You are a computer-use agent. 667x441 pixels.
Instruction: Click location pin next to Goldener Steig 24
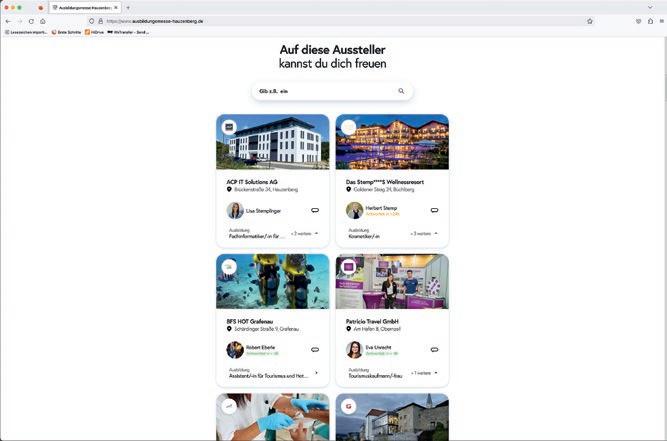click(x=348, y=189)
